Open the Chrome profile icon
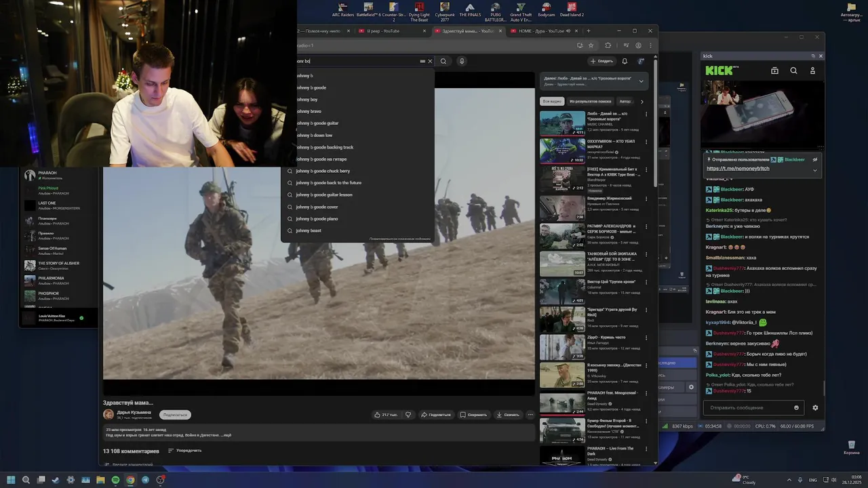Viewport: 868px width, 488px height. [638, 45]
